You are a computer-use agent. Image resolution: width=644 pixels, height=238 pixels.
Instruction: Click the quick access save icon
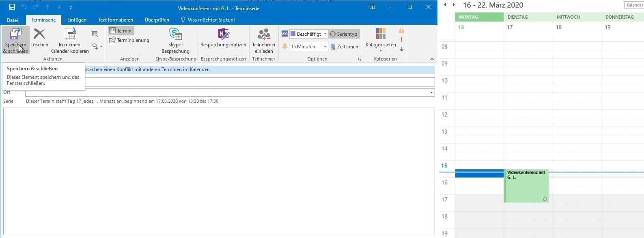point(12,7)
